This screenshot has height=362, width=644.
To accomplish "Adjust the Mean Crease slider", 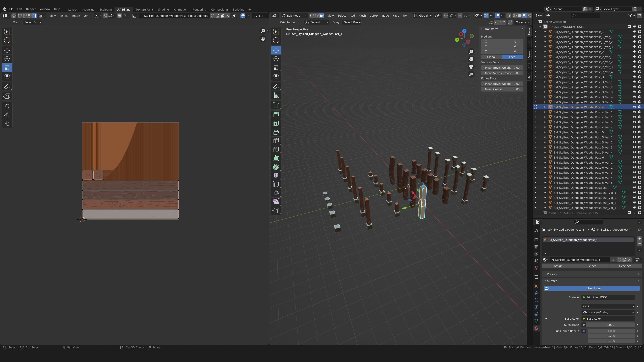I will [x=502, y=89].
